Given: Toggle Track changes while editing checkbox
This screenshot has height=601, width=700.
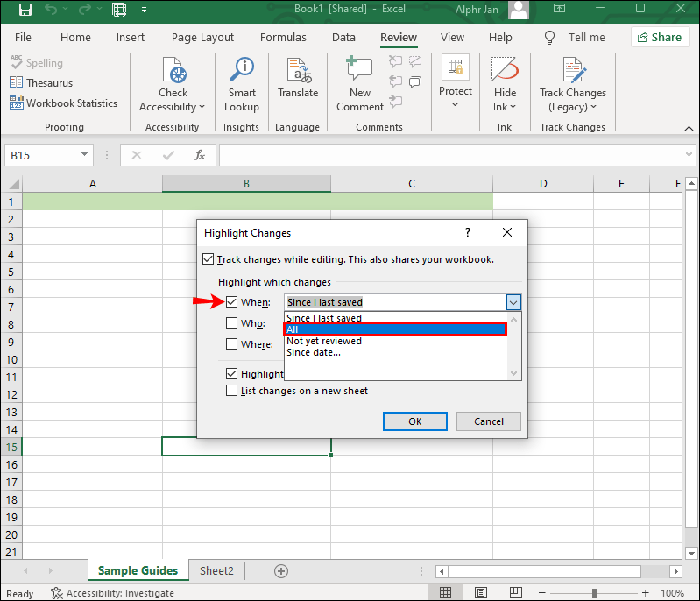Looking at the screenshot, I should 208,259.
